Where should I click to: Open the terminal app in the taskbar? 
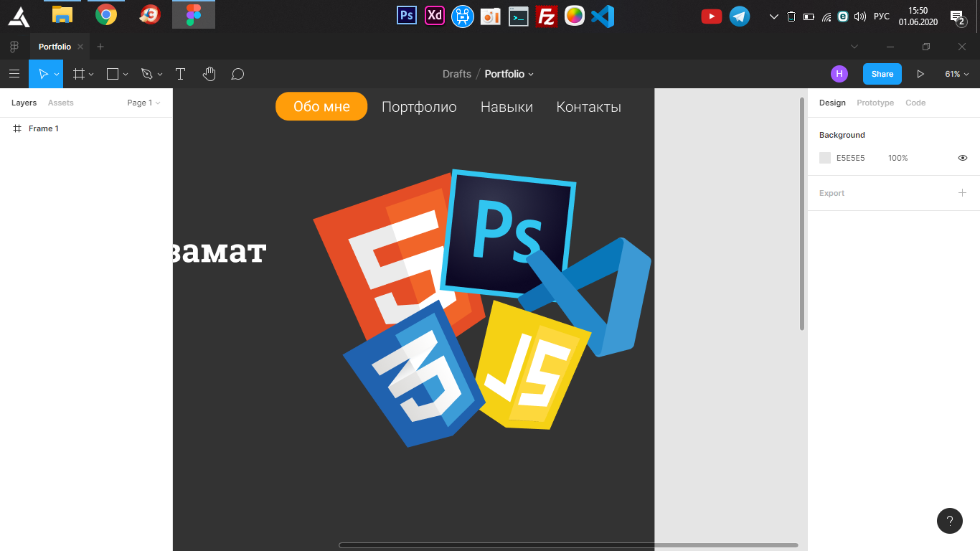pyautogui.click(x=519, y=16)
